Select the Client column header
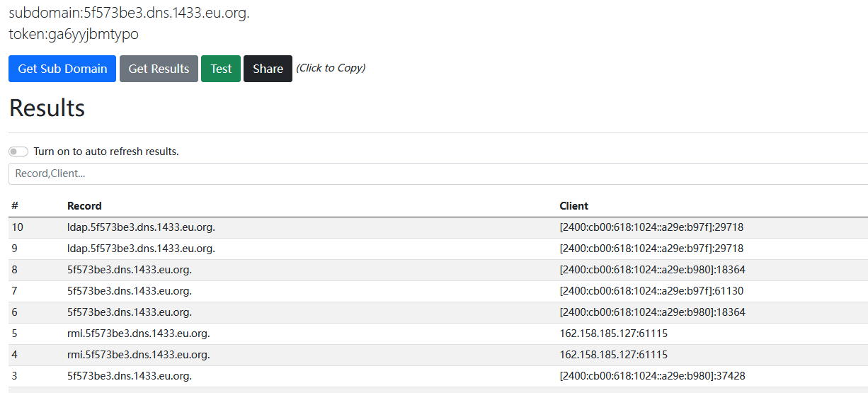The image size is (868, 393). (x=573, y=206)
